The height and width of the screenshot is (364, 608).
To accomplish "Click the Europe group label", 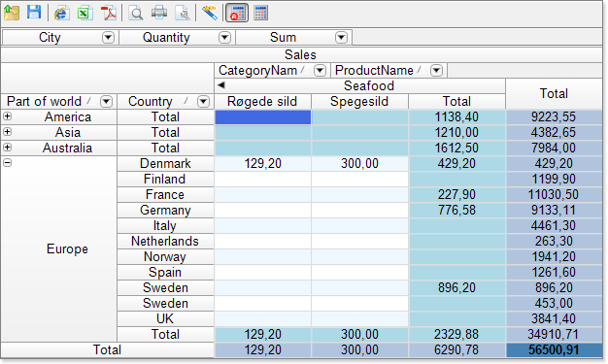I will 67,248.
